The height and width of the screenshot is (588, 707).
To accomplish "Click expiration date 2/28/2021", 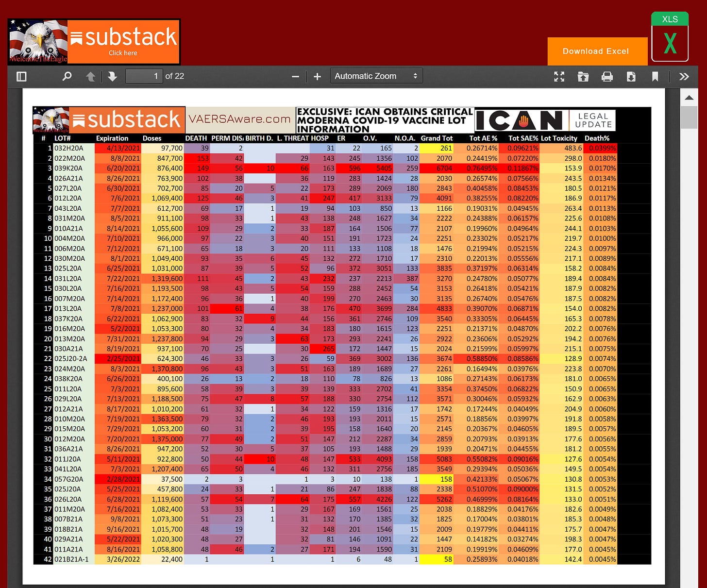I will coord(123,479).
